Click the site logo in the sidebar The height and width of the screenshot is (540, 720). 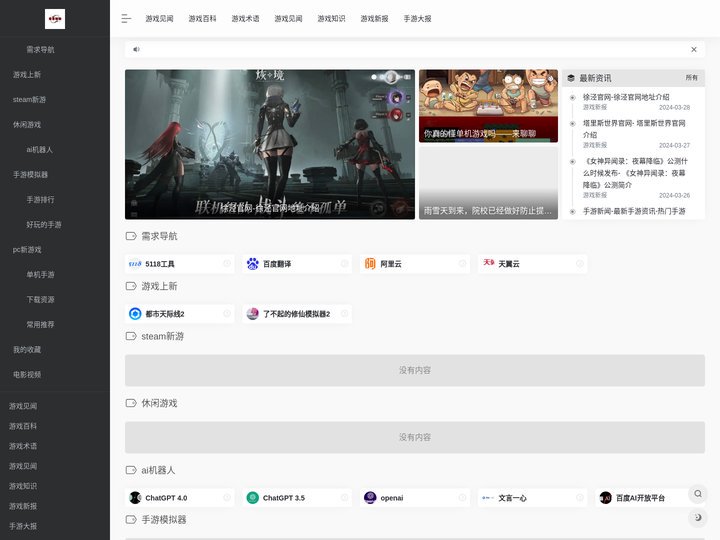tap(55, 19)
